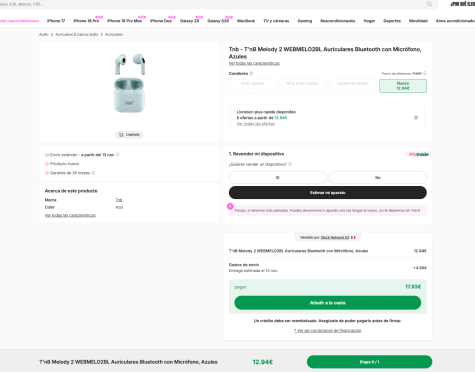Open the iPhone 17 menu item
This screenshot has width=475, height=372.
click(56, 21)
